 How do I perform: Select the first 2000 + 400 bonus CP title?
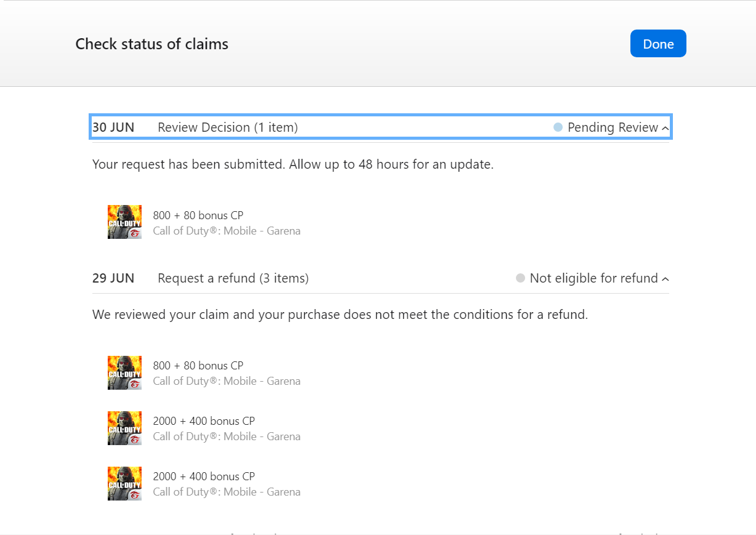coord(204,421)
